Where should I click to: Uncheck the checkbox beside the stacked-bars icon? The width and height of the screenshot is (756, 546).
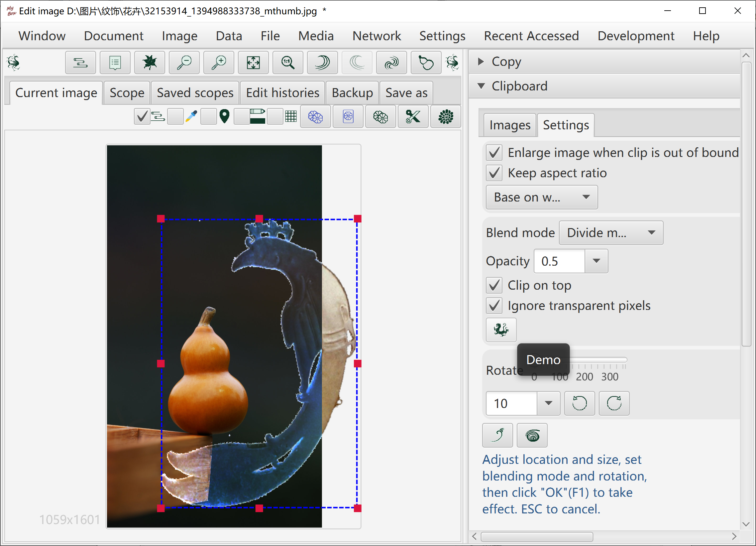(x=142, y=117)
